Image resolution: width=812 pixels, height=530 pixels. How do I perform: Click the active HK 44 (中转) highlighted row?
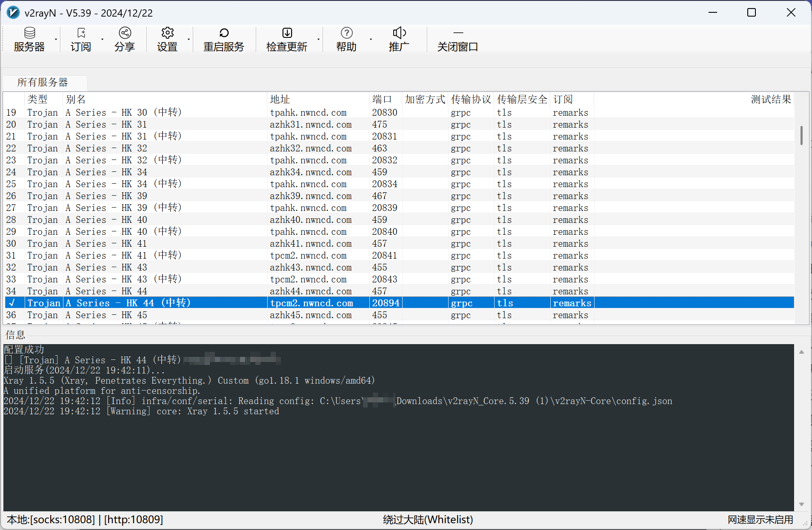click(399, 303)
